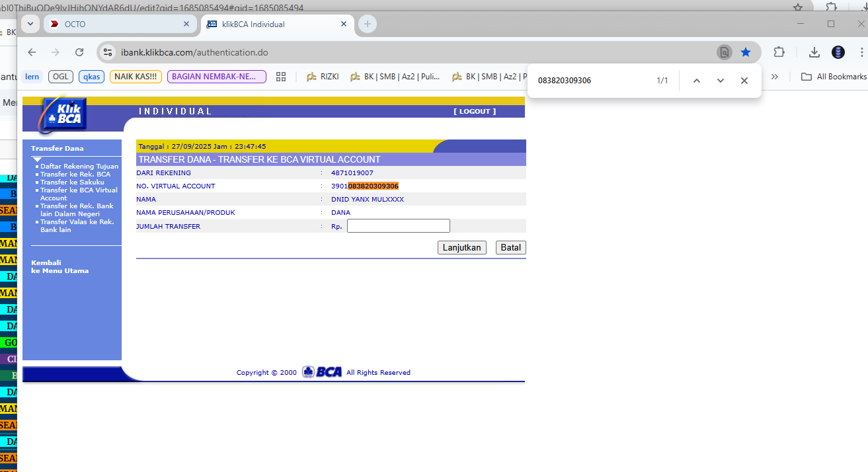Viewport: 868px width, 472px height.
Task: Click the blue bookmark star icon
Action: tap(746, 52)
